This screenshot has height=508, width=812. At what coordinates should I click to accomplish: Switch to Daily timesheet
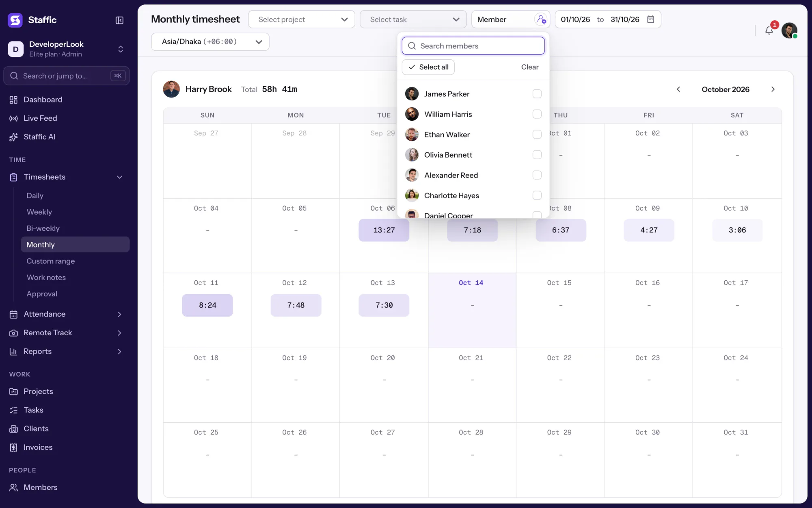(75, 195)
